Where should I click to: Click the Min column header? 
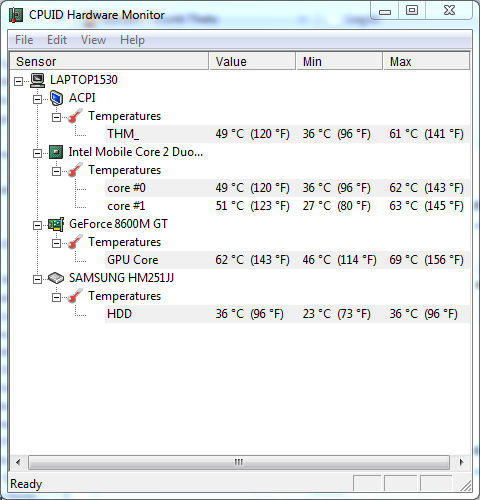[339, 61]
